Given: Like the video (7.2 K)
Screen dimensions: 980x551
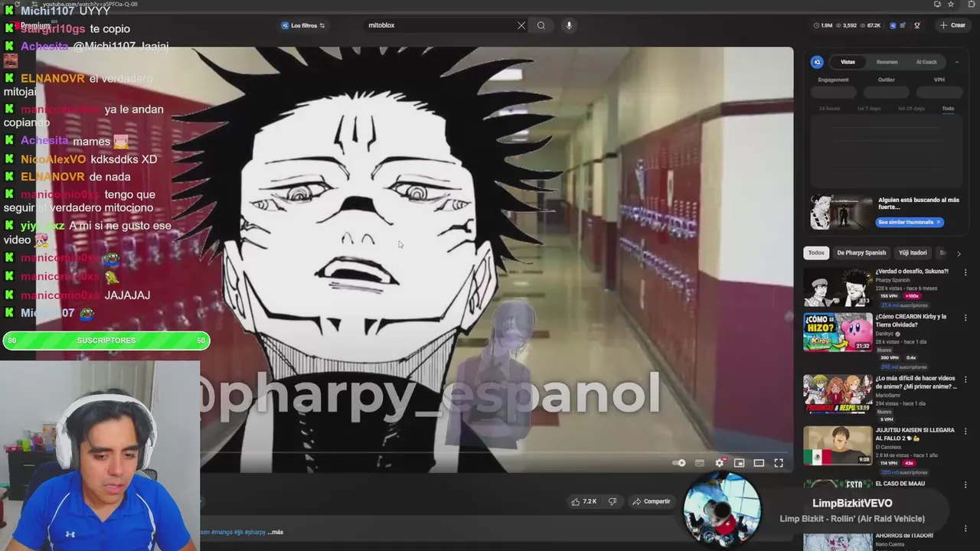Looking at the screenshot, I should coord(583,501).
